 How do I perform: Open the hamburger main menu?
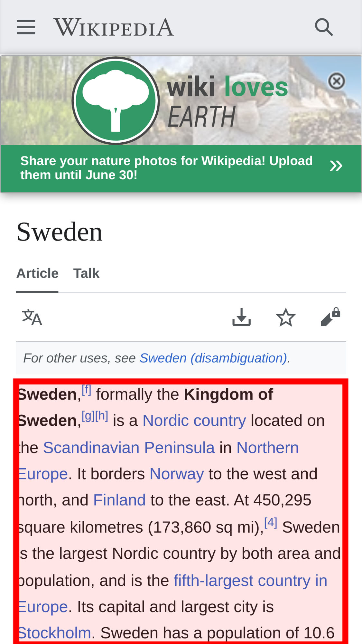point(26,27)
